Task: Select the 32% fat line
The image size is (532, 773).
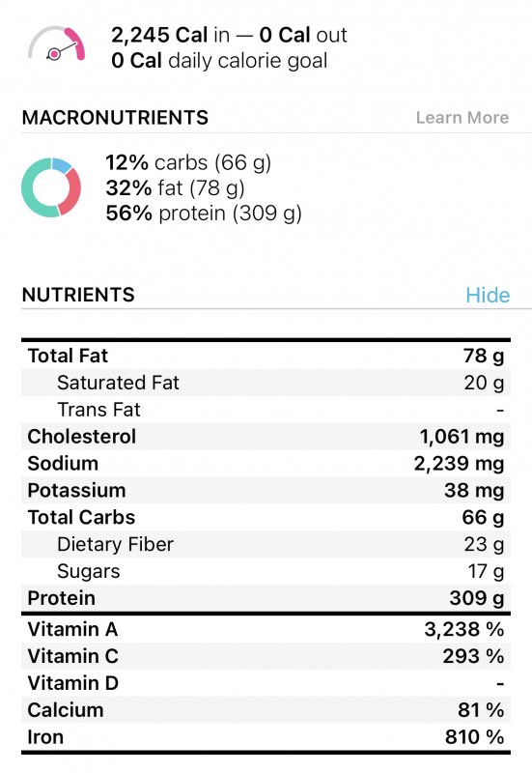Action: point(175,187)
